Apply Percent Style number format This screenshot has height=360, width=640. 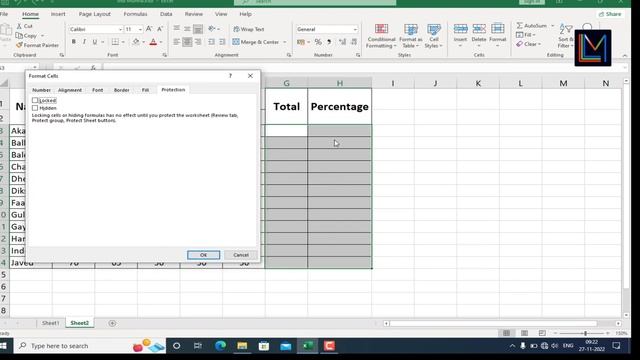(x=318, y=42)
